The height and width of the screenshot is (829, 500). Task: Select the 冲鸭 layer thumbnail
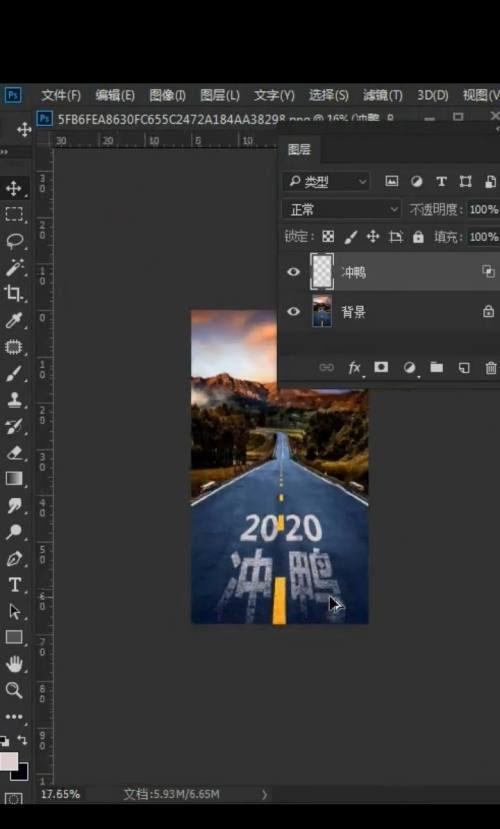pos(322,272)
